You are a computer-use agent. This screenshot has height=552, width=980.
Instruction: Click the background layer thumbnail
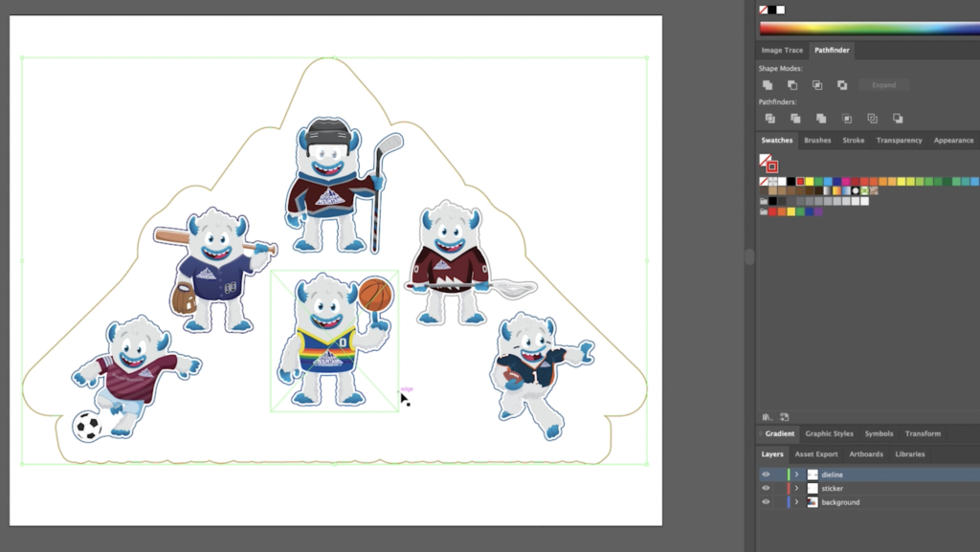(x=813, y=502)
